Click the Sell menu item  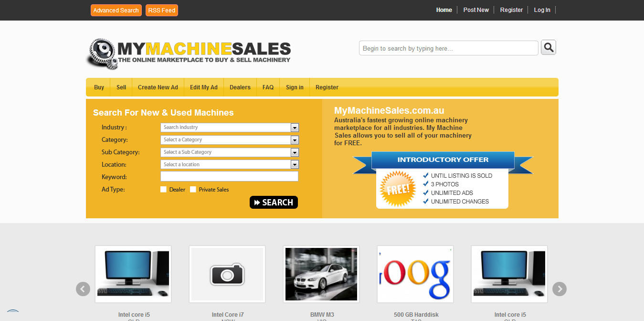point(121,87)
